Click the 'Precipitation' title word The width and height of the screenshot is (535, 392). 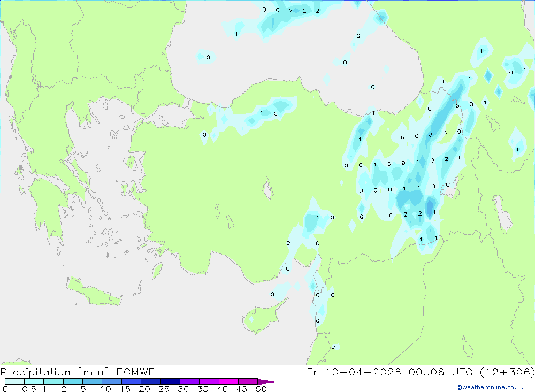[35, 372]
